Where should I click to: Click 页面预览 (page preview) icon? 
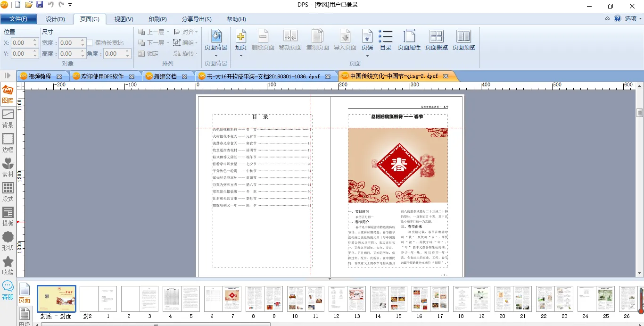463,36
